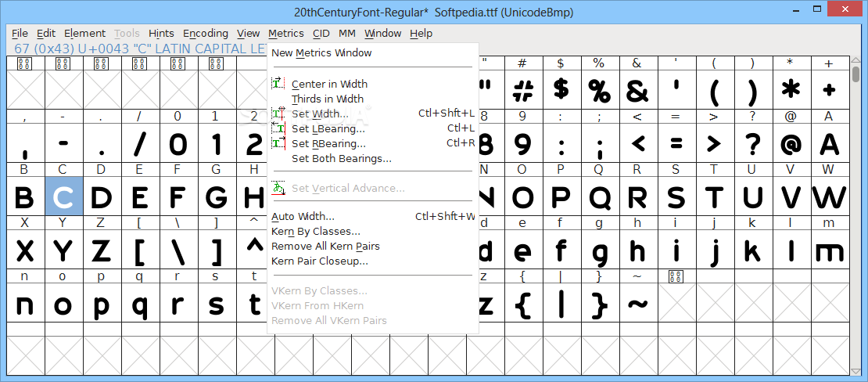
Task: Select the capital G glyph cell
Action: pyautogui.click(x=217, y=196)
